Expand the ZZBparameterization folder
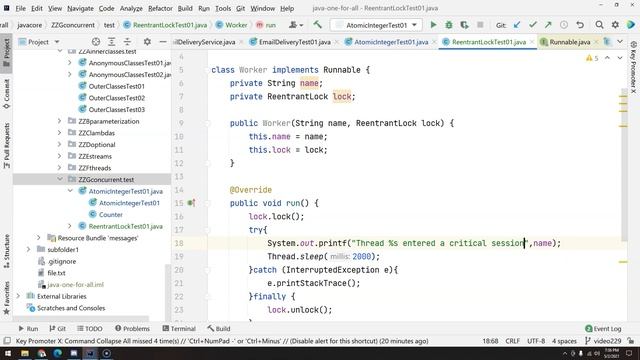Image resolution: width=640 pixels, height=360 pixels. click(x=60, y=121)
